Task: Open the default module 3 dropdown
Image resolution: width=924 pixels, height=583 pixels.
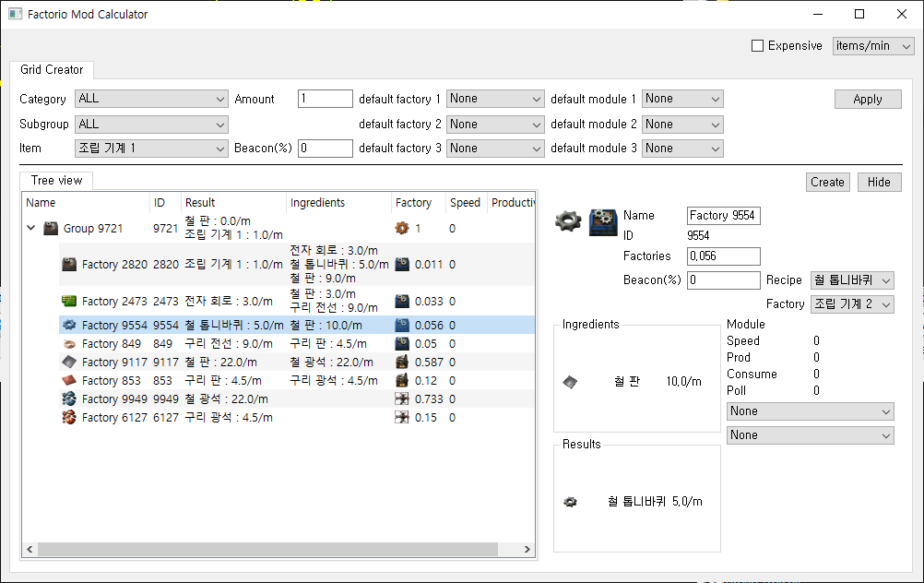Action: coord(682,148)
